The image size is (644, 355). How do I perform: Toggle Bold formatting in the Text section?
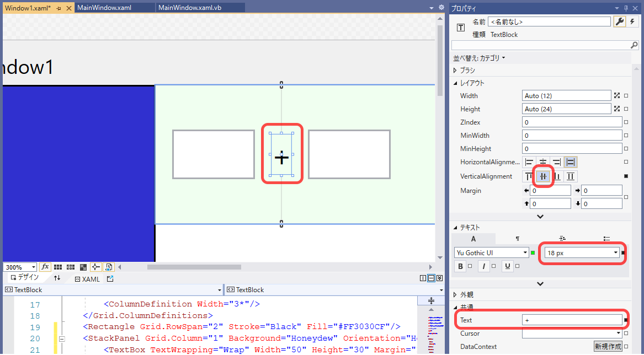point(460,266)
